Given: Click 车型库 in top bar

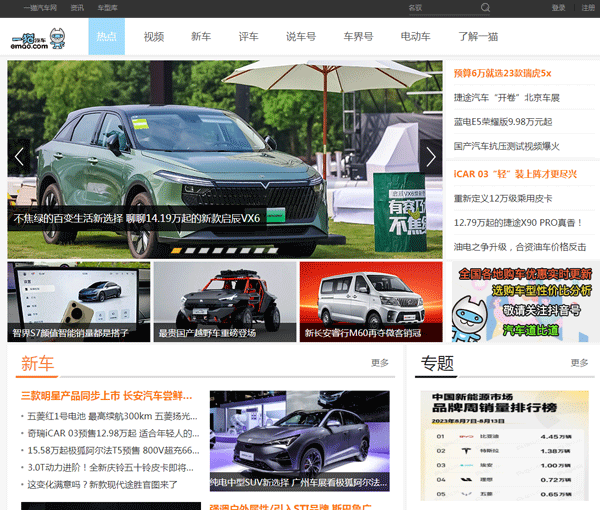Looking at the screenshot, I should coord(108,8).
